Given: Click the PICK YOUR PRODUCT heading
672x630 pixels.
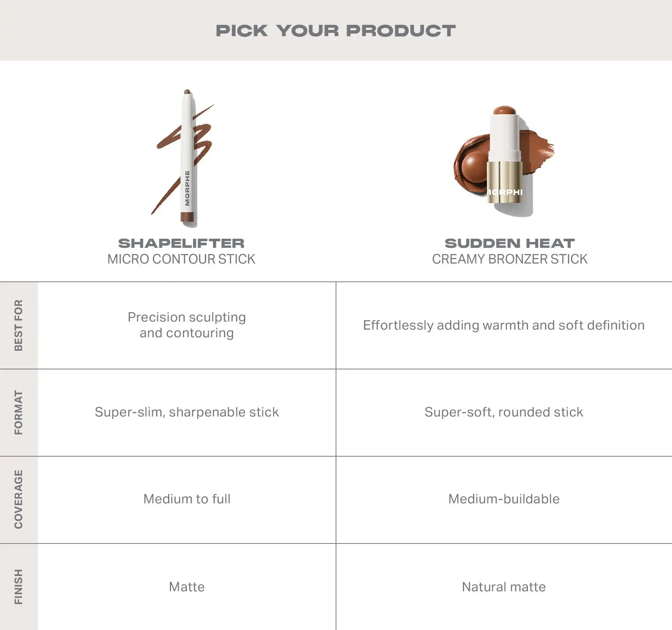Looking at the screenshot, I should tap(336, 31).
